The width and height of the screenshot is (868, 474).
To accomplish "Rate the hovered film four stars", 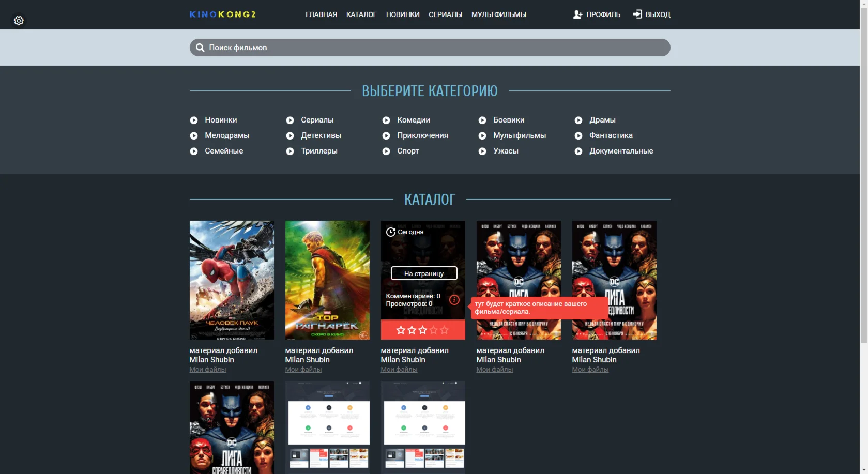I will pyautogui.click(x=434, y=330).
